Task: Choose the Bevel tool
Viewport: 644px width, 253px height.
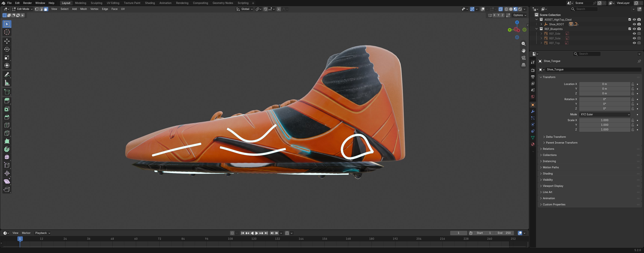Action: click(7, 117)
